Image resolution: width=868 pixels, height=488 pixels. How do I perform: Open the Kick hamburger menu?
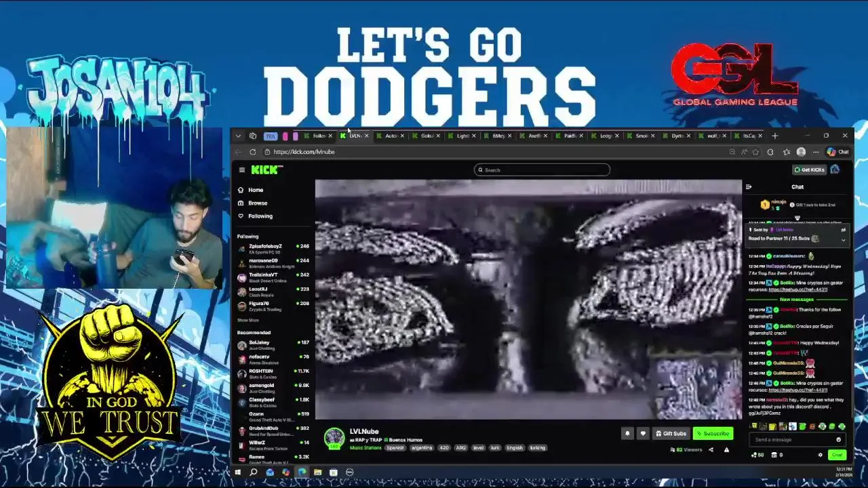[241, 170]
